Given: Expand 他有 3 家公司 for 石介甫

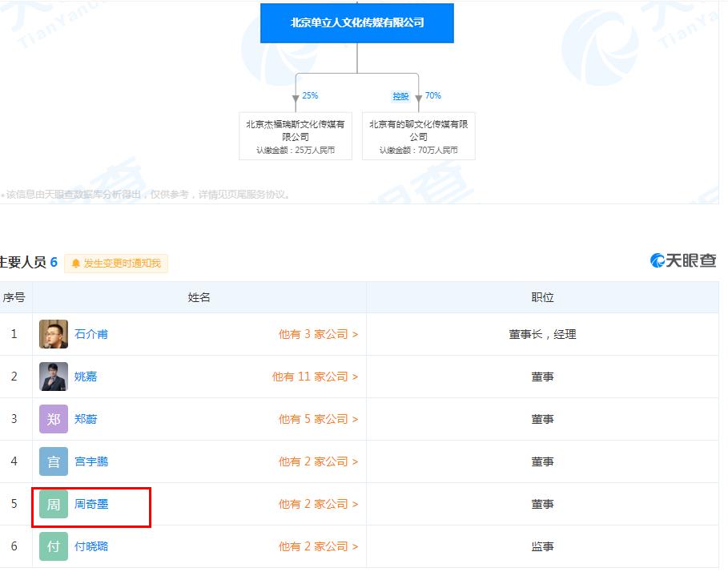Looking at the screenshot, I should tap(318, 334).
